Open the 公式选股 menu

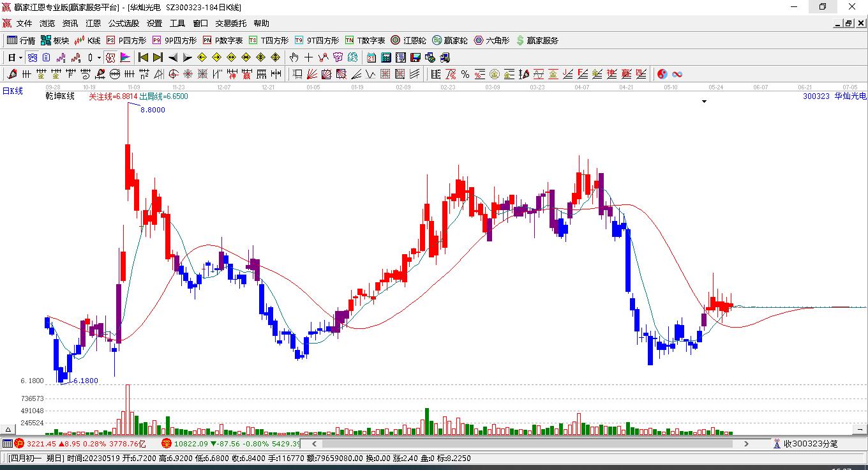124,24
